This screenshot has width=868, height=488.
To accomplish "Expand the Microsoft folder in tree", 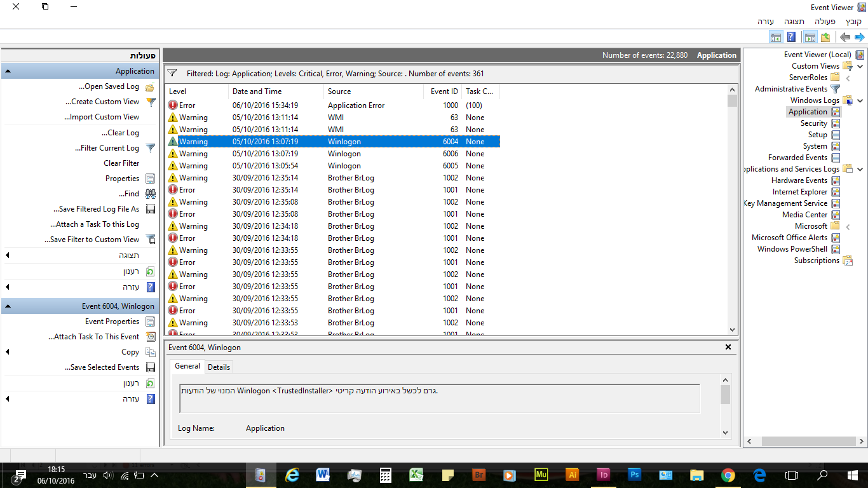I will coord(848,226).
